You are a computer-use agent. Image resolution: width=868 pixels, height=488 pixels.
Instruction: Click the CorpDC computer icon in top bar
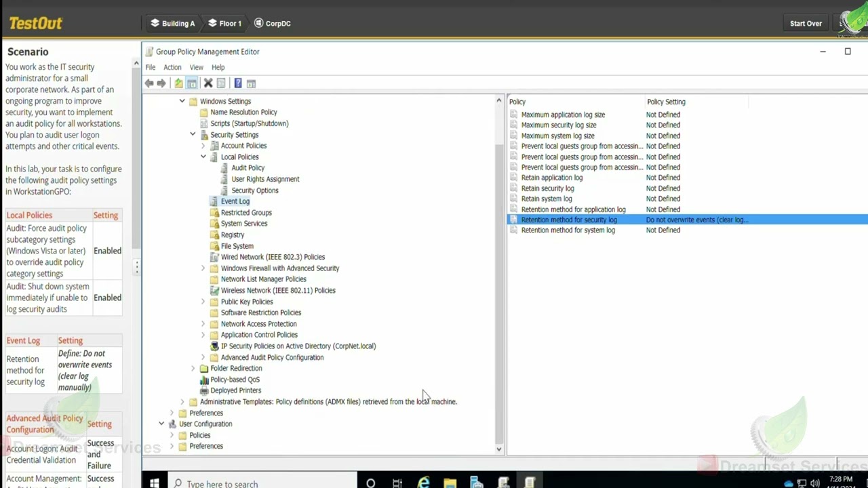pyautogui.click(x=258, y=23)
